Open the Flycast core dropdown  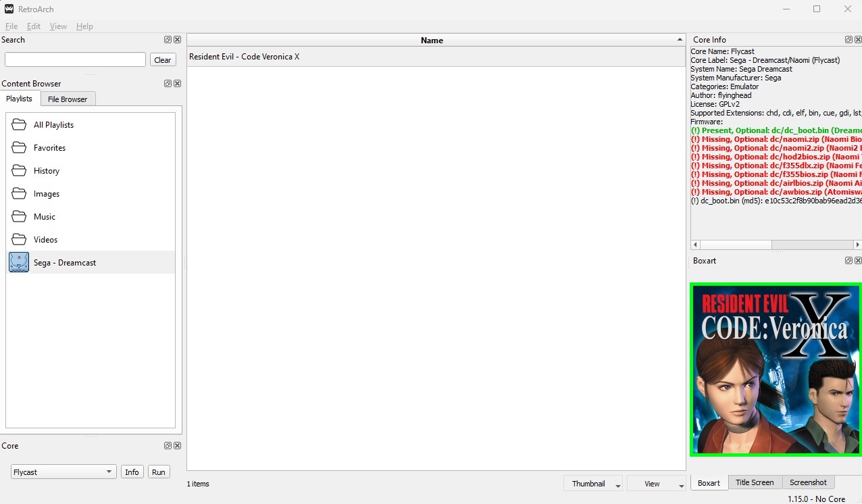pyautogui.click(x=64, y=472)
